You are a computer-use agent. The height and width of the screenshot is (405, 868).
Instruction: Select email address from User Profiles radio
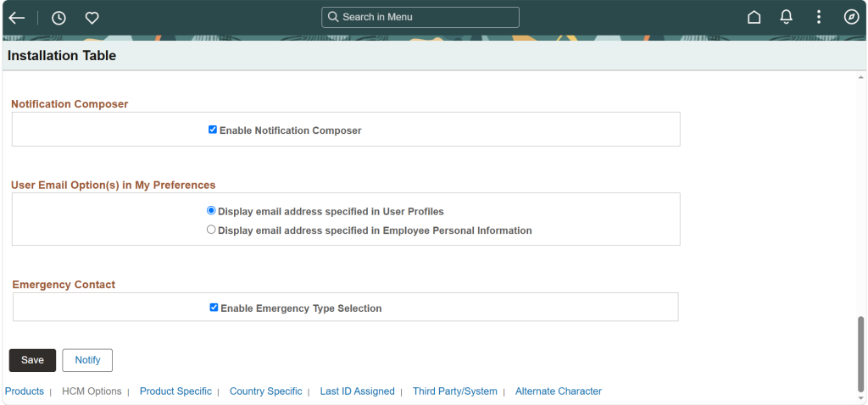pos(211,211)
